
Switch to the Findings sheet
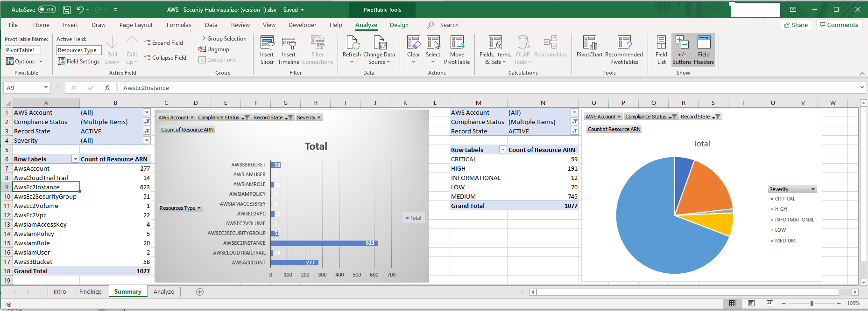[x=91, y=292]
